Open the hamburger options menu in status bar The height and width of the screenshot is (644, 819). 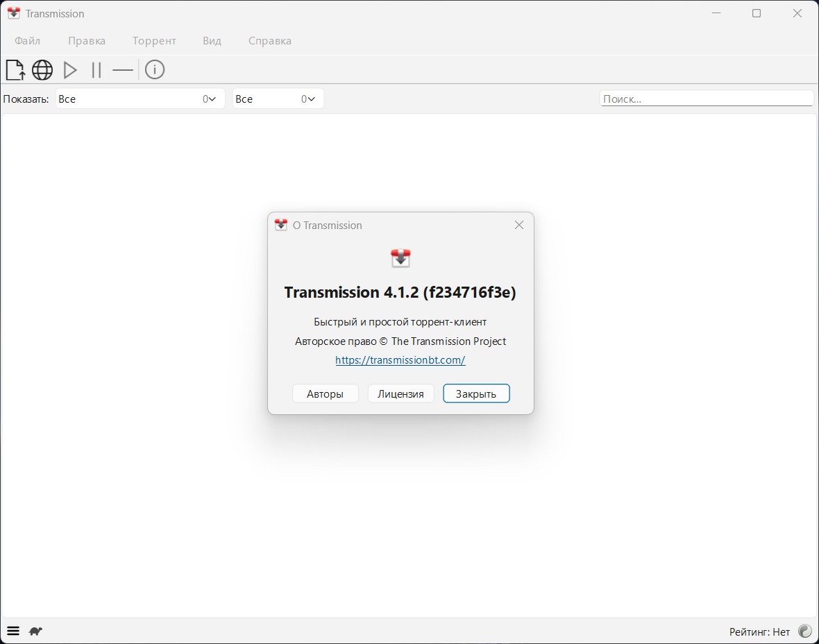[13, 631]
